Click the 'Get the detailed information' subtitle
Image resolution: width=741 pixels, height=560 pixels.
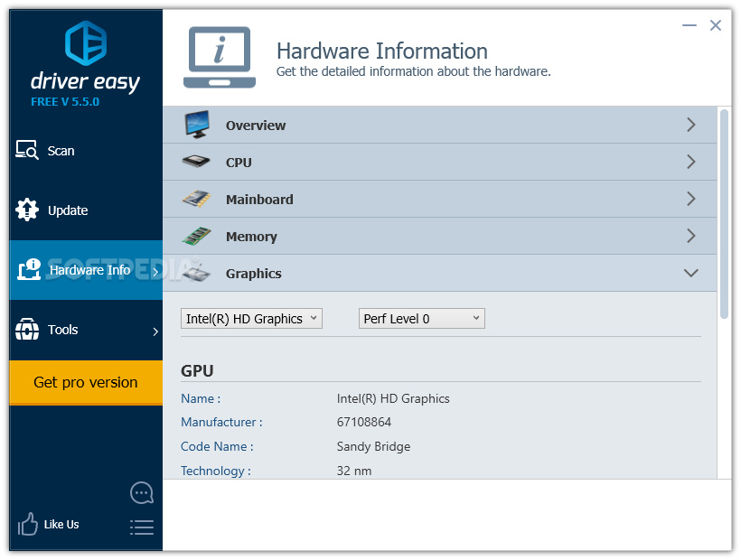pos(414,71)
